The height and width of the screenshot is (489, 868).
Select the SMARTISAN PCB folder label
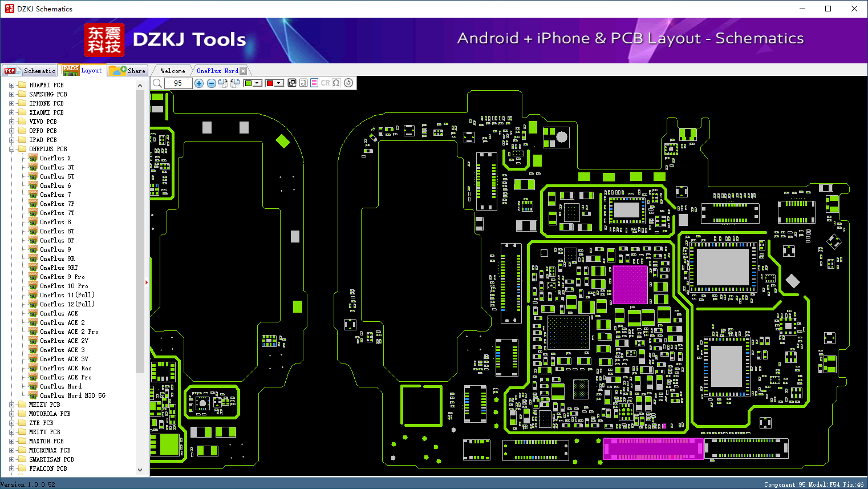click(51, 459)
